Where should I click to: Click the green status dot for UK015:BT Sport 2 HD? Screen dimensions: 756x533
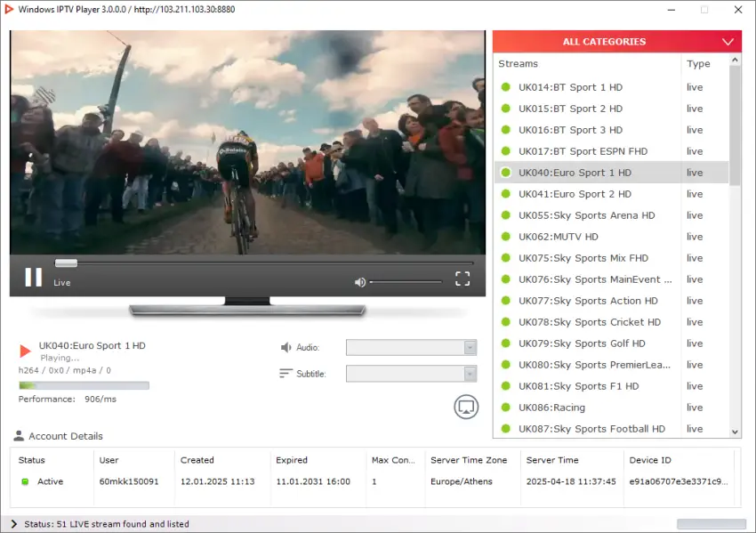pyautogui.click(x=506, y=109)
